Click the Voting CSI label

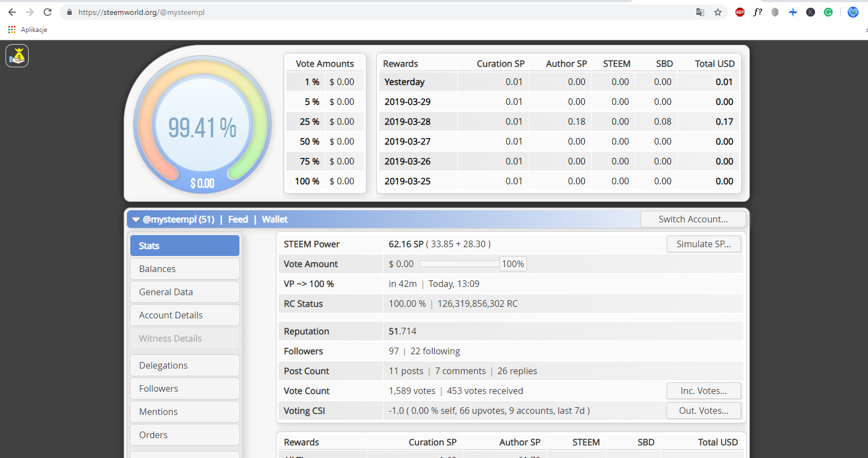point(304,411)
